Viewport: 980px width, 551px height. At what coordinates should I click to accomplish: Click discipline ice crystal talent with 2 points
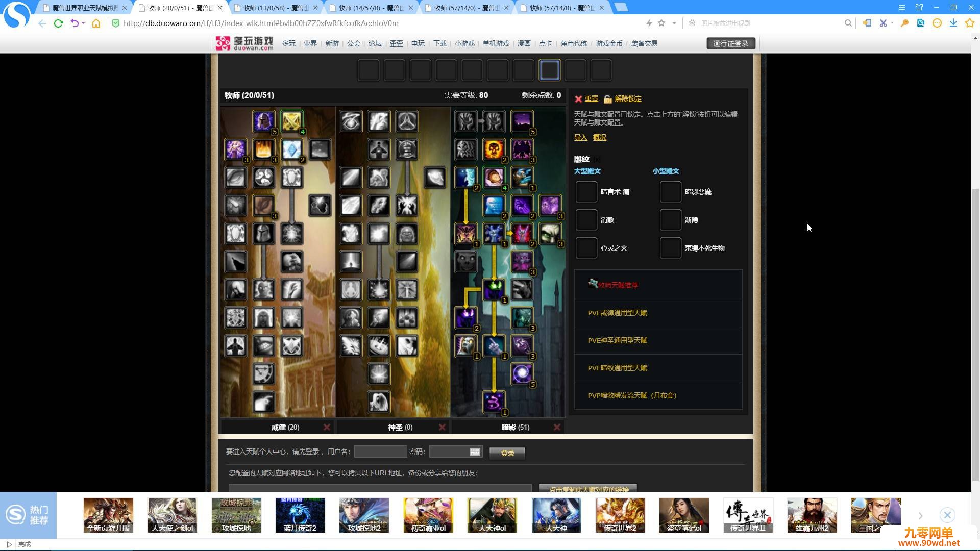[292, 149]
